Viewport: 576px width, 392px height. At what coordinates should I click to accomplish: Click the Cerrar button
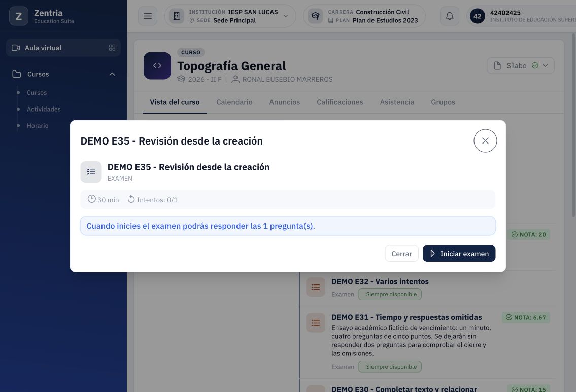tap(401, 254)
